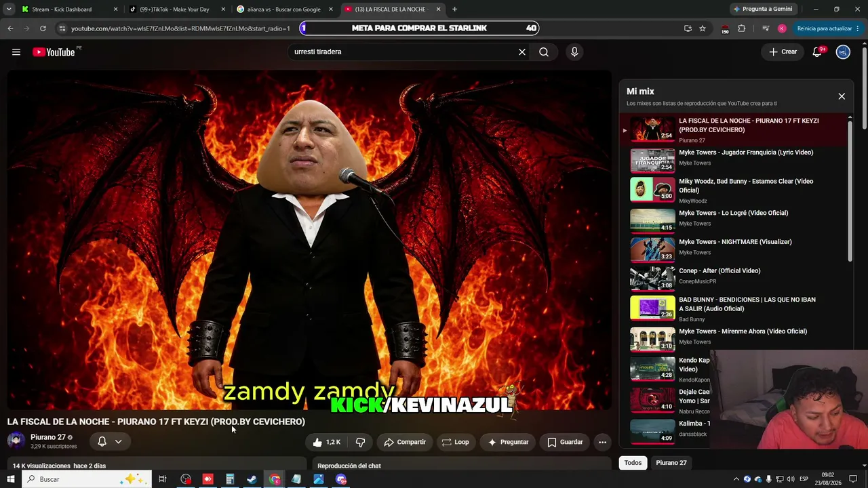This screenshot has height=488, width=868.
Task: Open the more actions three-dot menu
Action: click(x=602, y=442)
